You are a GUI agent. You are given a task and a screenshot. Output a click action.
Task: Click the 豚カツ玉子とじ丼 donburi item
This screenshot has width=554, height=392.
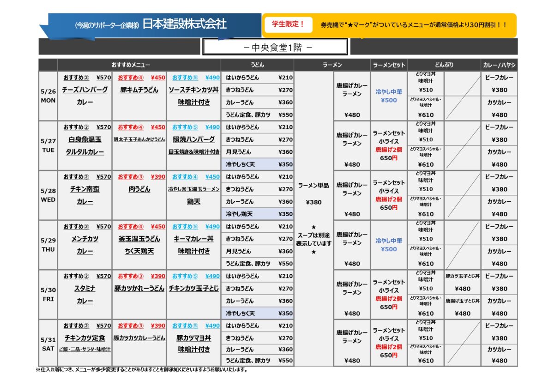[x=463, y=276]
